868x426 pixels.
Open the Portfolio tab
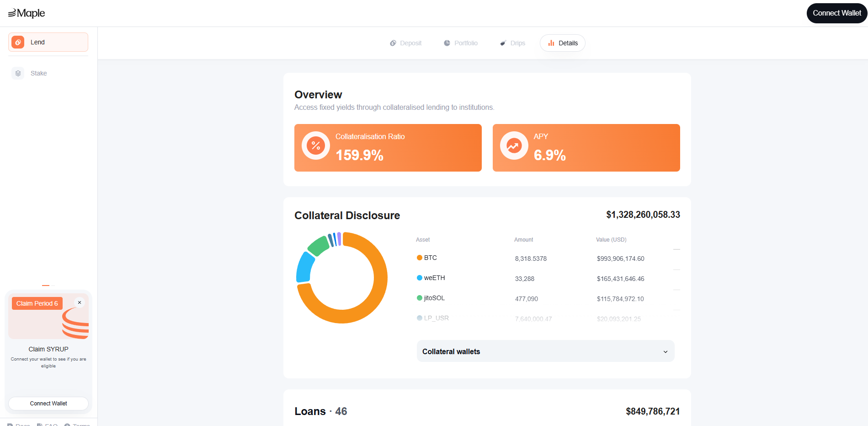(460, 43)
